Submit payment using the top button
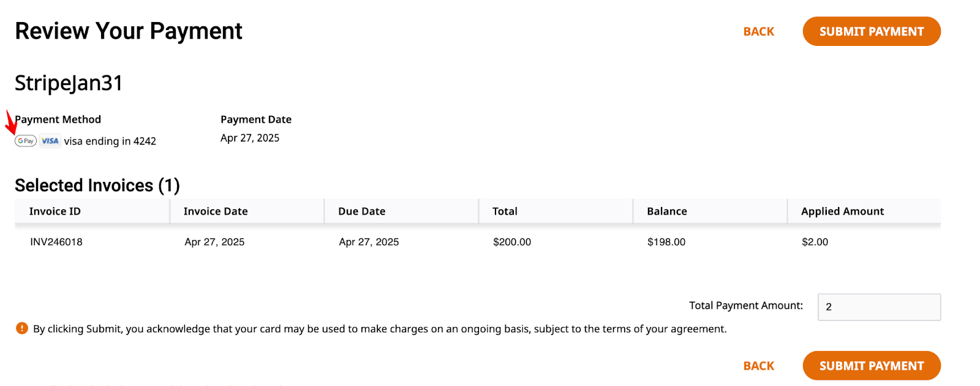 [x=872, y=31]
